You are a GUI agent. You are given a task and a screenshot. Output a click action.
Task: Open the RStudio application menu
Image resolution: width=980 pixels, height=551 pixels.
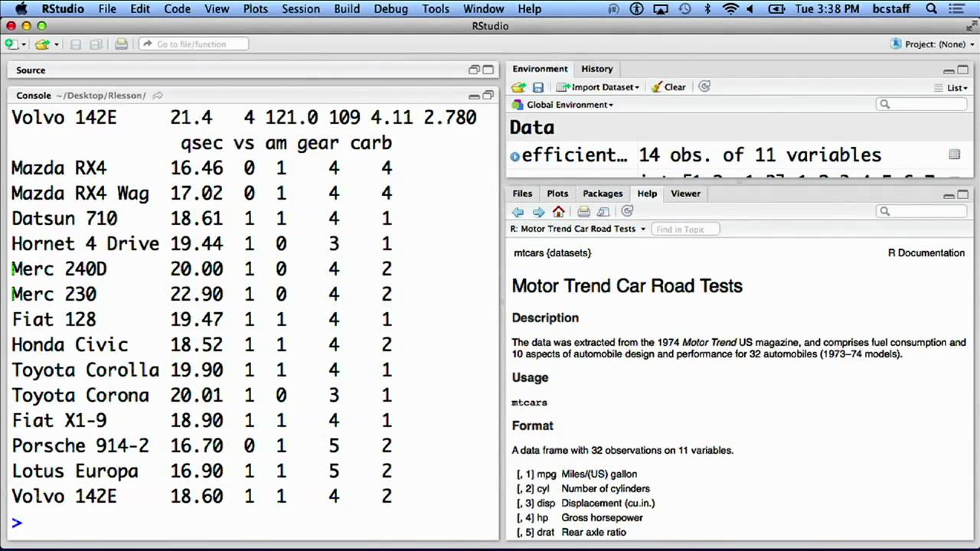click(x=62, y=9)
